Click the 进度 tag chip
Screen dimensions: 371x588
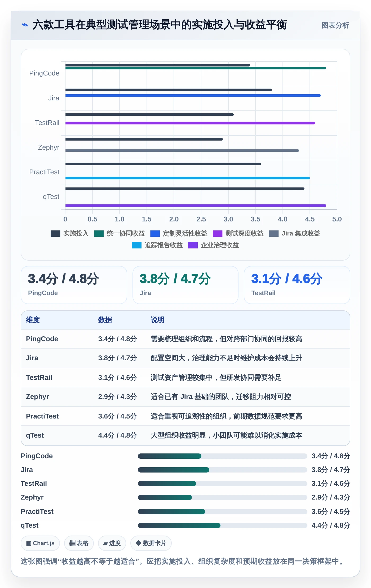[x=112, y=543]
